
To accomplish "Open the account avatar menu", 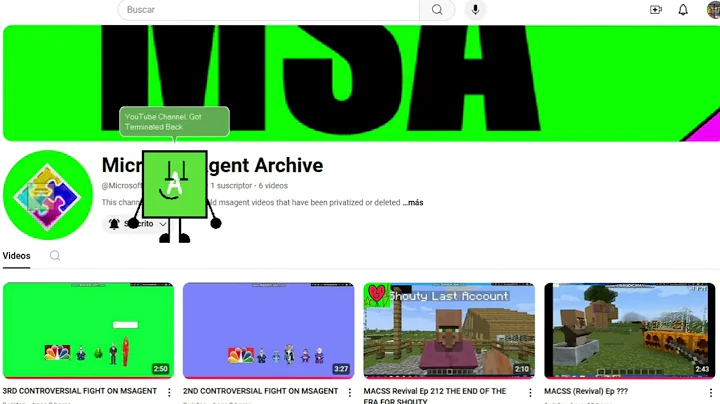I will [x=713, y=10].
